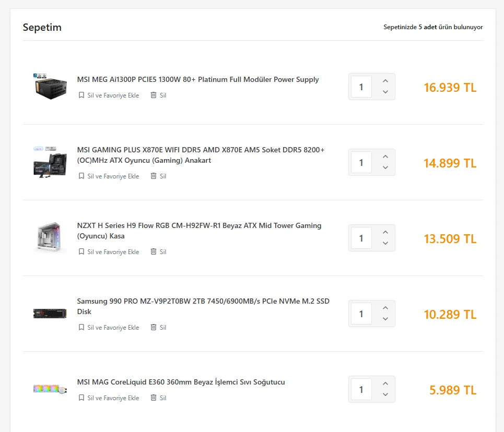Open the MSI GAMING PLUS X870E WIFI product link
The height and width of the screenshot is (432, 504).
click(x=201, y=155)
